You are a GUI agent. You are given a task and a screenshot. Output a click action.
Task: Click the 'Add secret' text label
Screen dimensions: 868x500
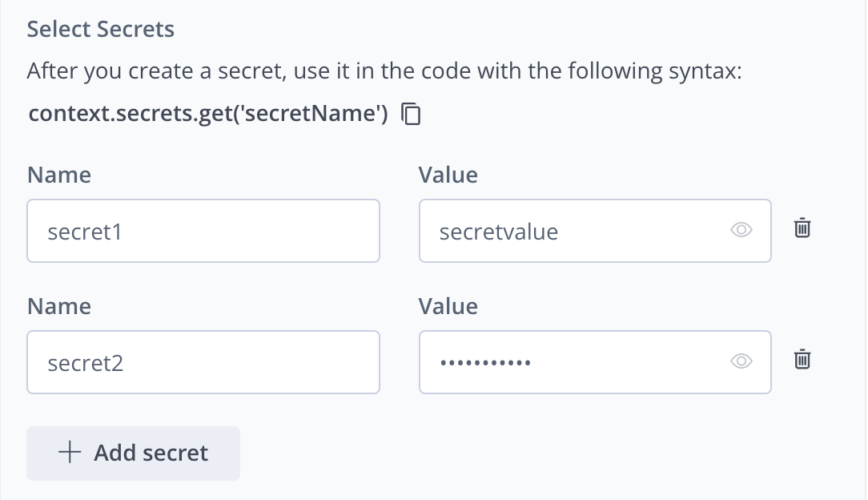(151, 453)
